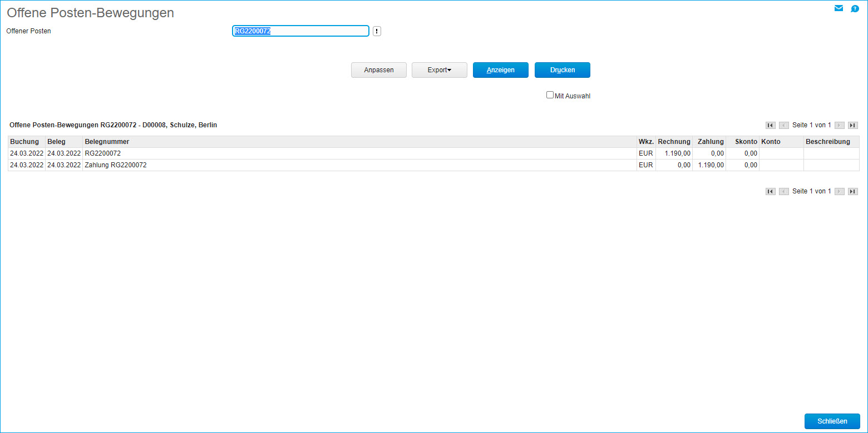Open the mail envelope icon in top-right corner
The height and width of the screenshot is (433, 868).
tap(839, 8)
